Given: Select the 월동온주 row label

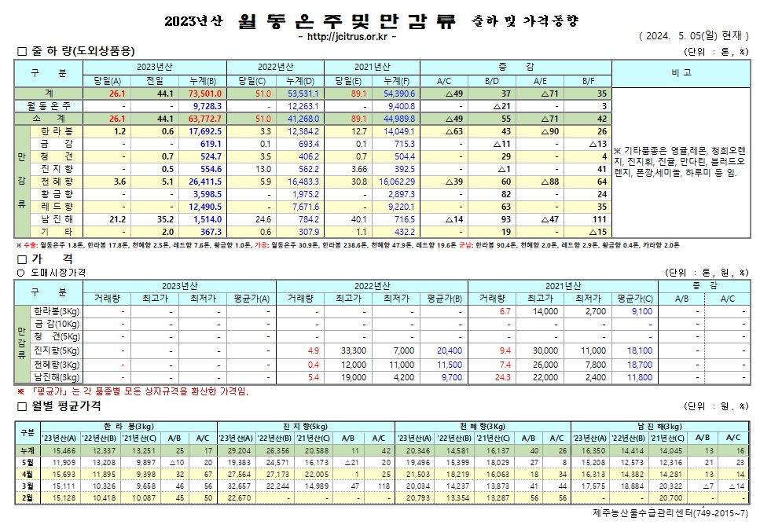Looking at the screenshot, I should (49, 105).
